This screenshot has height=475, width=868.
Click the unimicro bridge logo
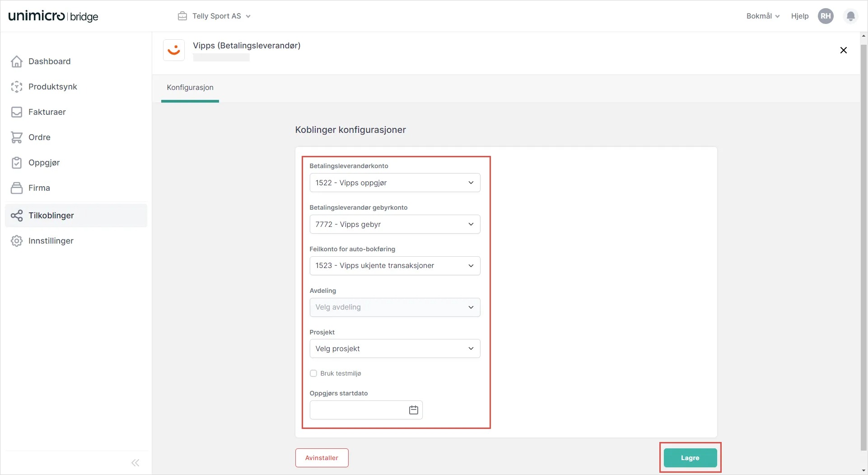click(x=53, y=16)
